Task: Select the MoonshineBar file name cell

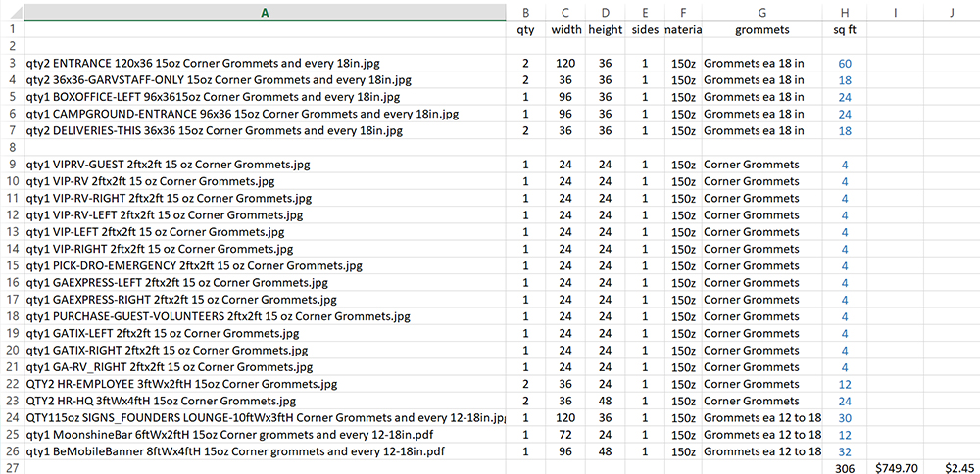Action: point(265,434)
